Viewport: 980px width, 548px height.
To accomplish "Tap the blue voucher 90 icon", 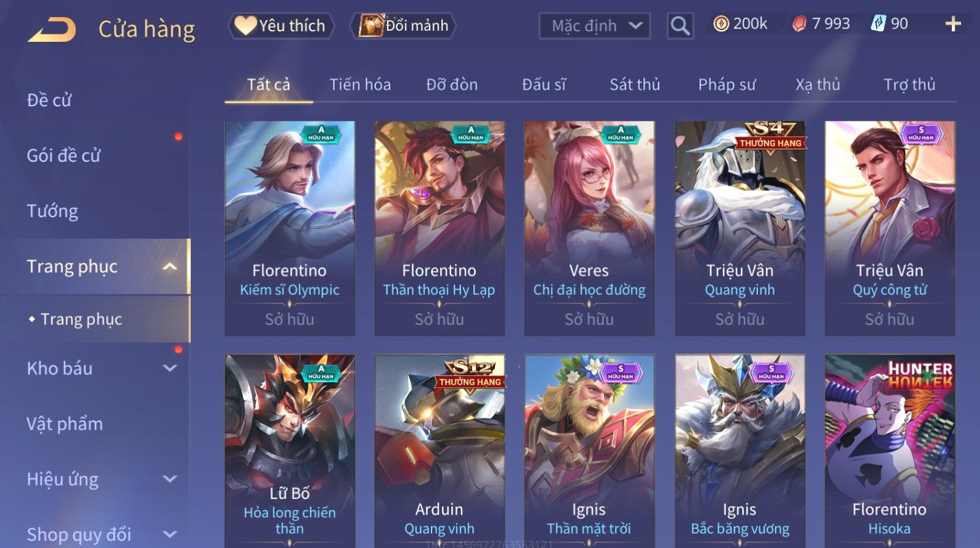I will click(x=879, y=24).
